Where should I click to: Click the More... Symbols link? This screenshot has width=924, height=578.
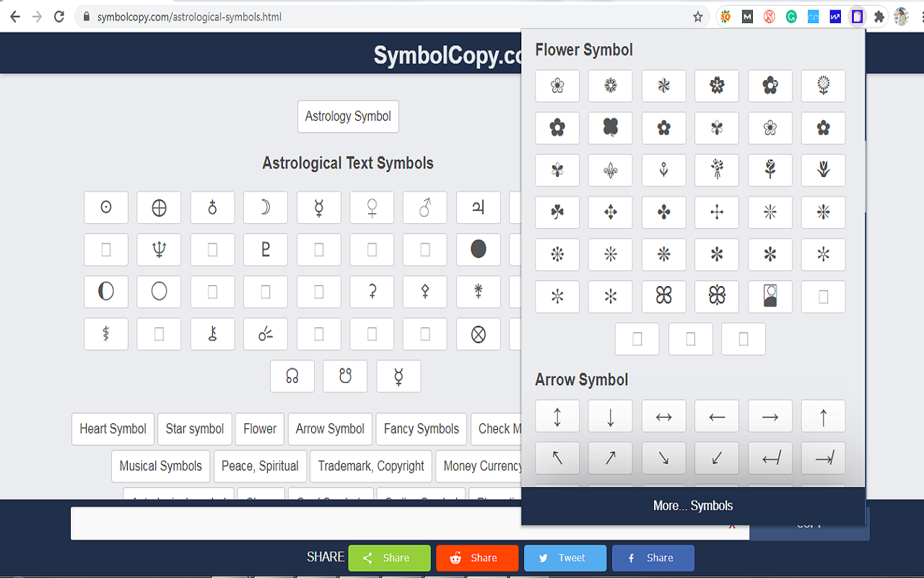tap(692, 505)
